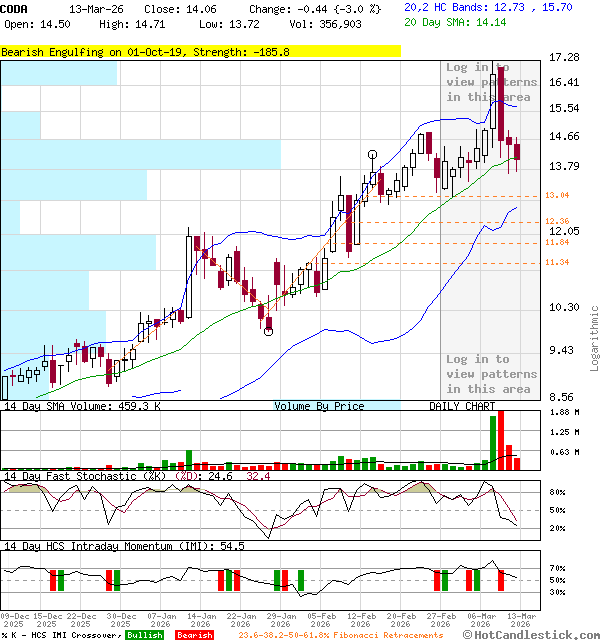Click the 14 Day Fast Stochastic panel title
The height and width of the screenshot is (640, 600).
tap(90, 476)
